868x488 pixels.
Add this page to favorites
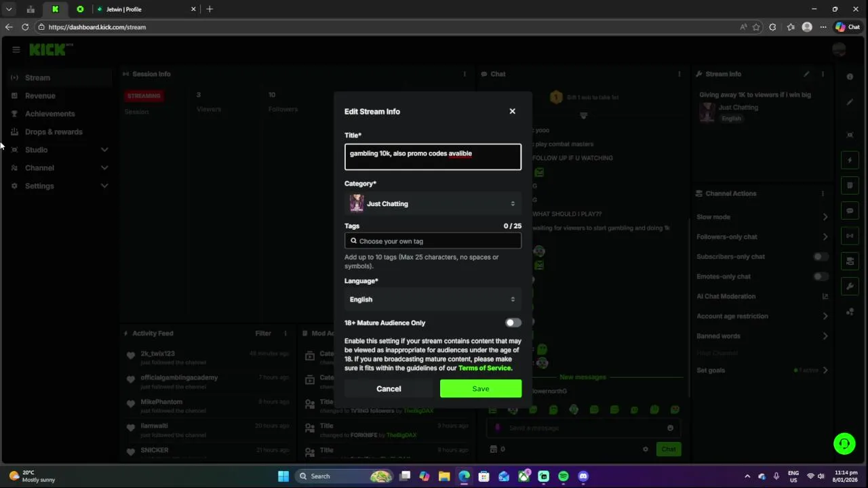pyautogui.click(x=756, y=27)
